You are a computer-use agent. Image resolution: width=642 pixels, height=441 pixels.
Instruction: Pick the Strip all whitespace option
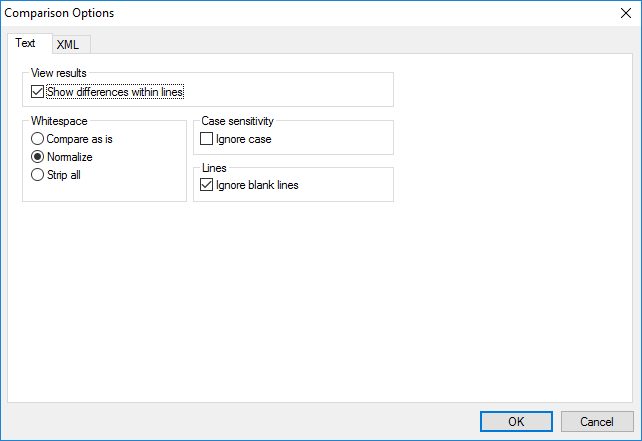pyautogui.click(x=38, y=175)
